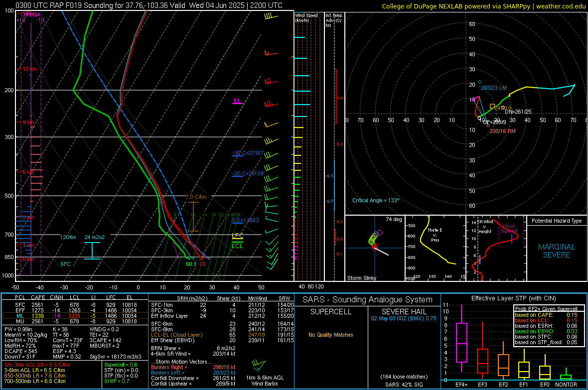
Task: Click the DN=261/25 hodograph label
Action: (518, 112)
